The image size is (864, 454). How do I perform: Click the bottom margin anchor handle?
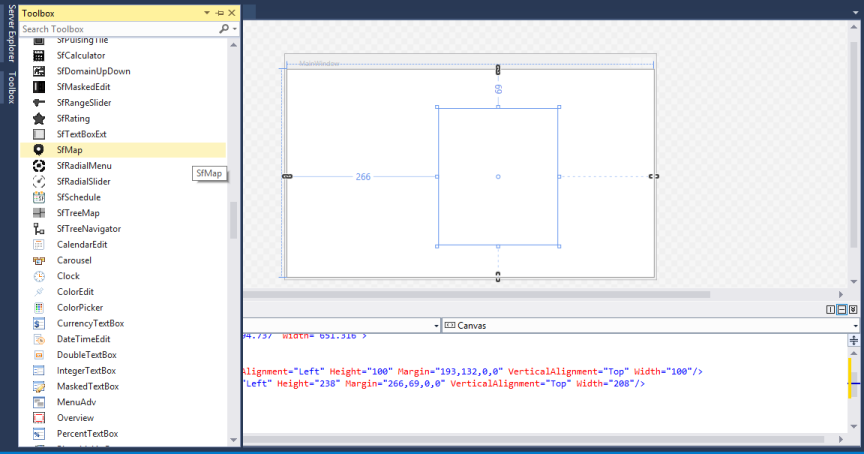[x=498, y=277]
